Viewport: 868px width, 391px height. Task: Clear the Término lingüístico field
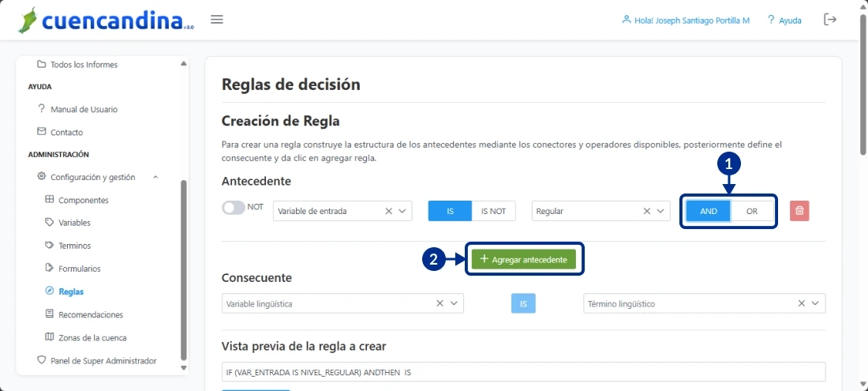(802, 303)
